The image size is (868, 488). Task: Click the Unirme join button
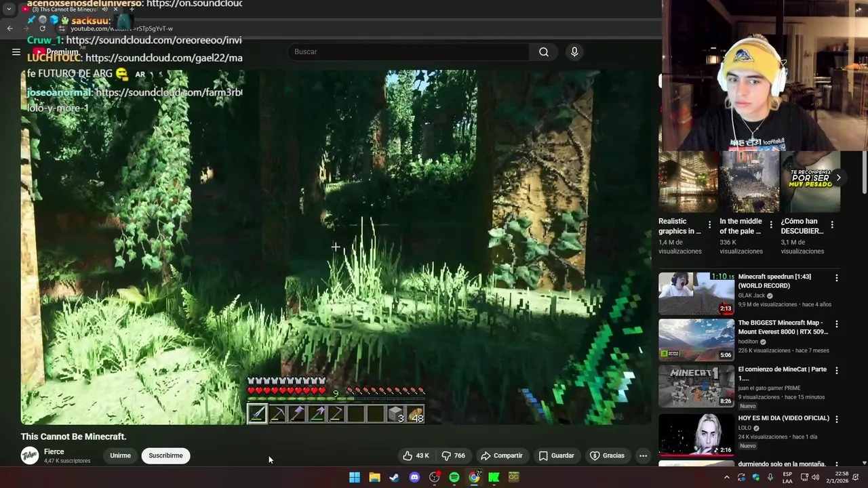point(120,455)
